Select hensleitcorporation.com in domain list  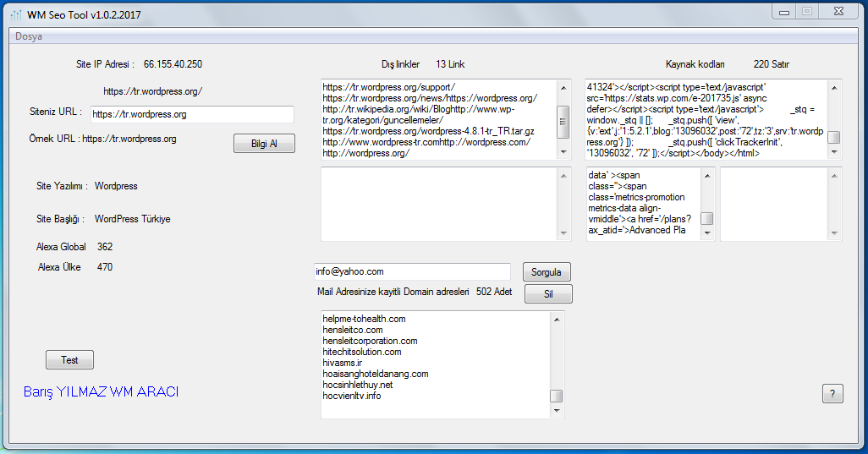[370, 342]
